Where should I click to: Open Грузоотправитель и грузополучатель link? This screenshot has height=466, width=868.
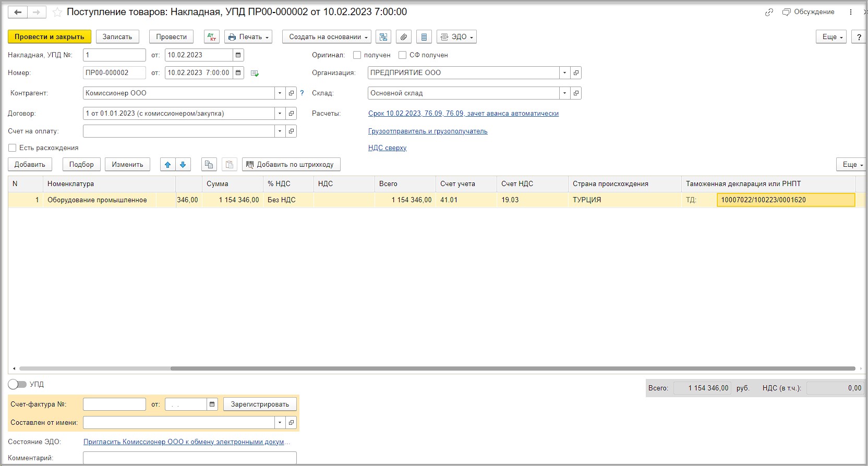coord(428,131)
